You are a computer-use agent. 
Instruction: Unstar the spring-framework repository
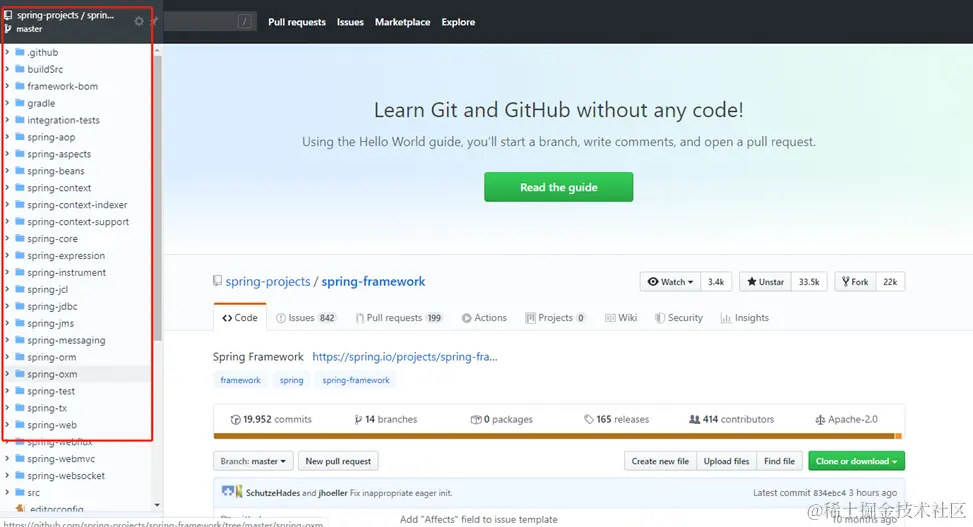[x=765, y=282]
